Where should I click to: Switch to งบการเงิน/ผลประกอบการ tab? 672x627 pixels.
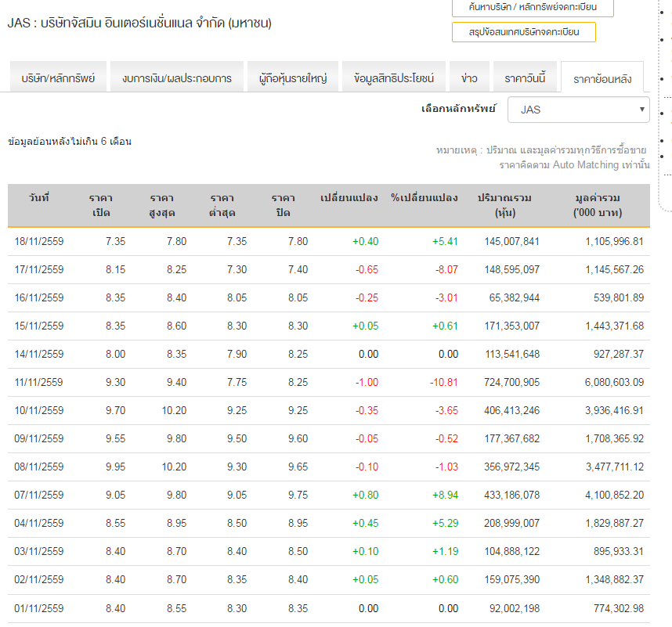coord(177,78)
